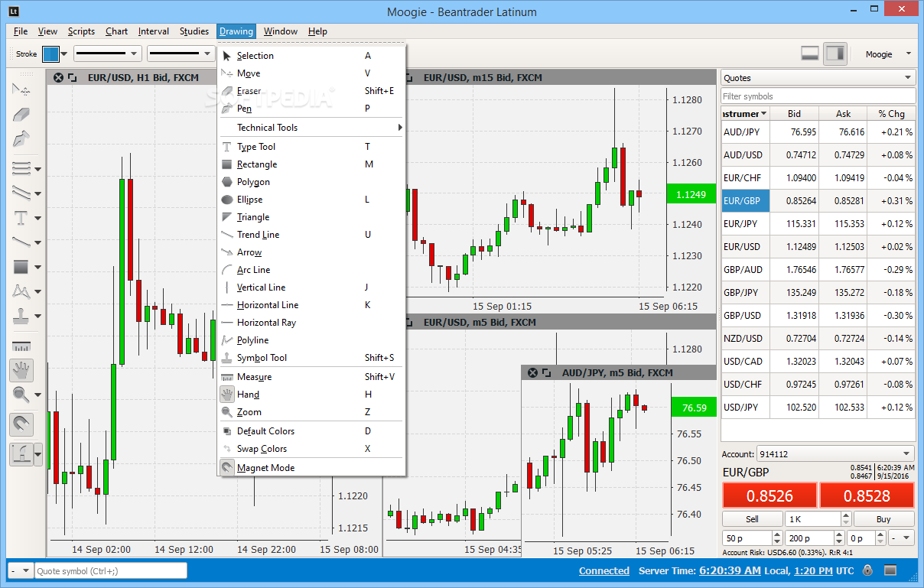
Task: Expand the rectangle tool's dropdown arrow in left toolbar
Action: [38, 268]
